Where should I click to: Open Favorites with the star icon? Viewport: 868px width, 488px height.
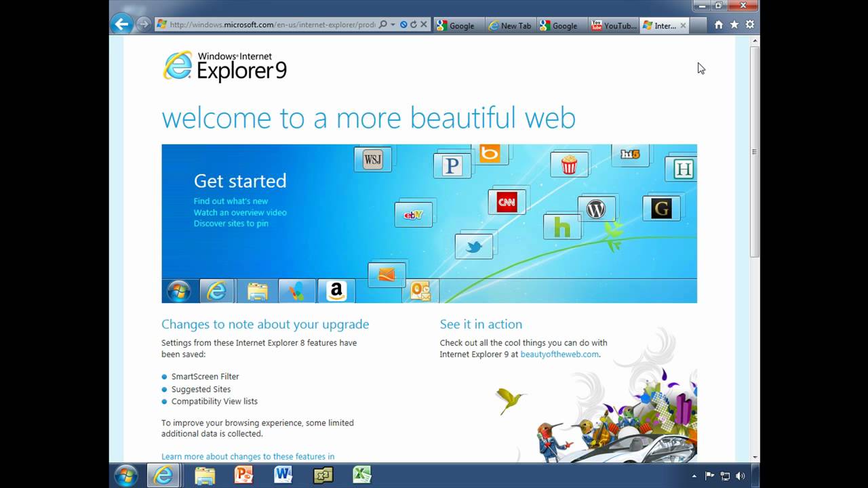point(734,24)
